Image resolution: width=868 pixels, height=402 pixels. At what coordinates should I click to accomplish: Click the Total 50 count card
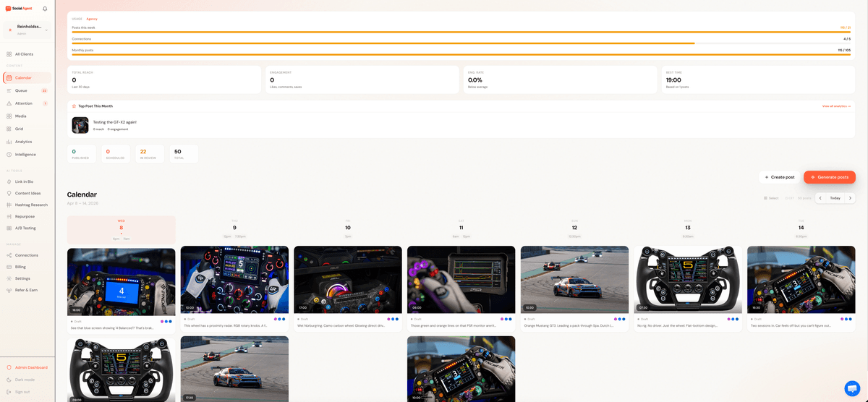[184, 153]
